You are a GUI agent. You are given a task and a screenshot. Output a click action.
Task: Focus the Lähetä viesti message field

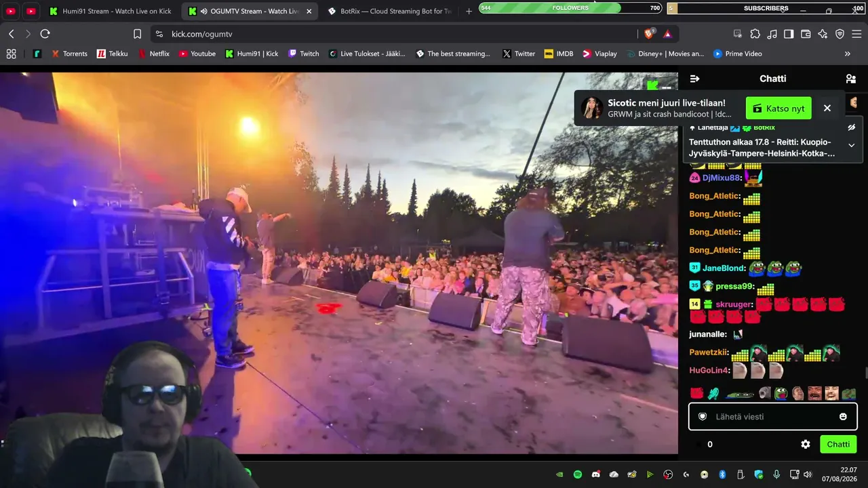pyautogui.click(x=772, y=417)
